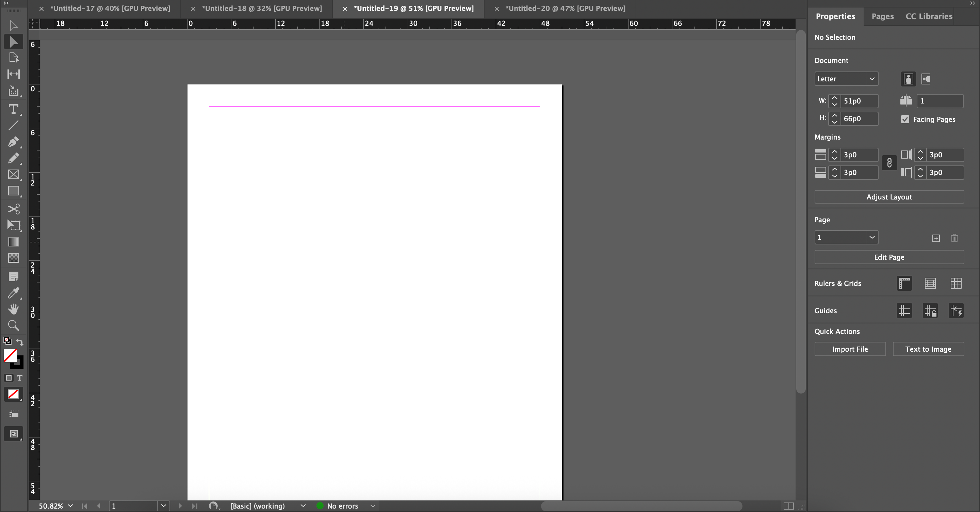Viewport: 980px width, 512px height.
Task: Select the Scissors tool
Action: point(13,209)
